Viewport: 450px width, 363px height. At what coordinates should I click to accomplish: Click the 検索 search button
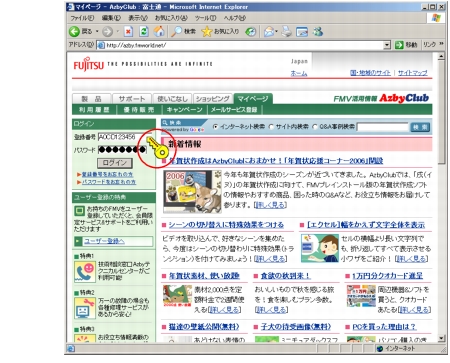420,127
